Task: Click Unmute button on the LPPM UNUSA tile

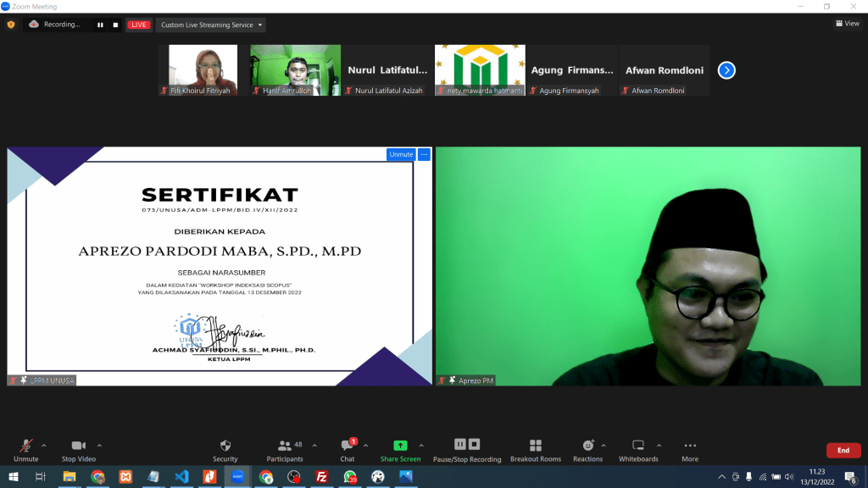Action: pos(401,154)
